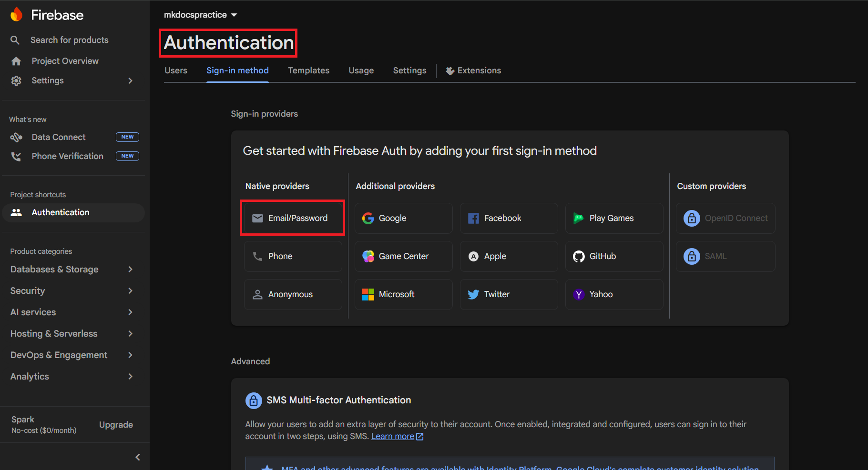Switch to the Templates tab
Screen dimensions: 868x470
coord(308,70)
